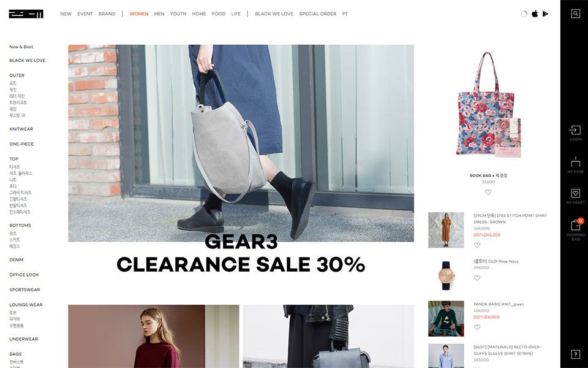Toggle heart on CLOI Rose Navy watch
Screen dimensions: 588x368
477,278
